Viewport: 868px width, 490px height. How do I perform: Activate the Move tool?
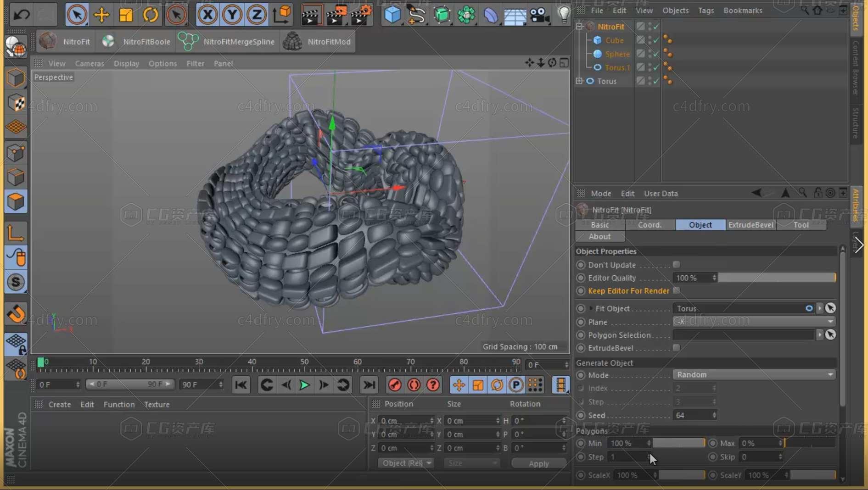(x=101, y=15)
